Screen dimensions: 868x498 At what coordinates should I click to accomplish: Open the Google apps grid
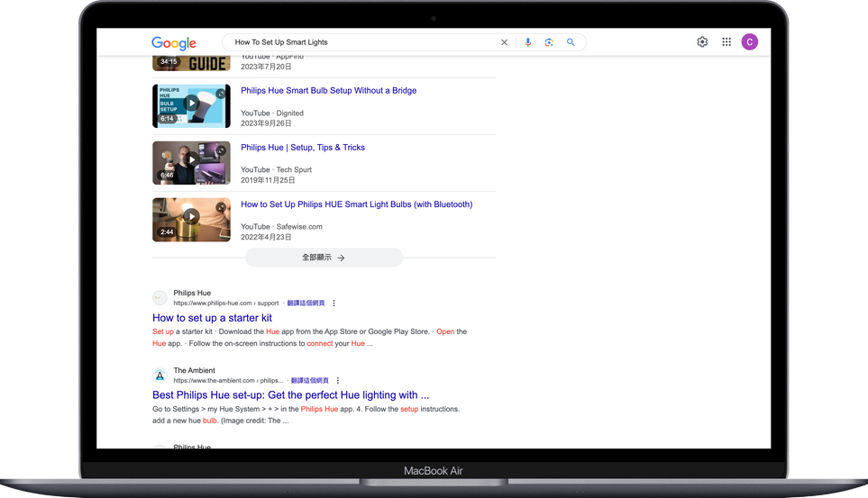point(726,42)
